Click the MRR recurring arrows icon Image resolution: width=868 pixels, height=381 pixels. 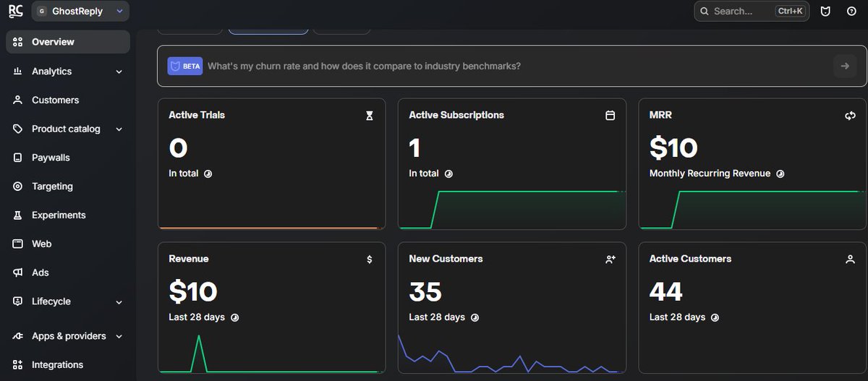pyautogui.click(x=850, y=116)
